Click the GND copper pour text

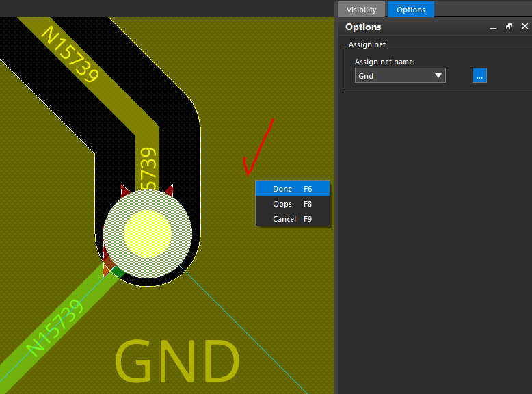click(x=177, y=360)
